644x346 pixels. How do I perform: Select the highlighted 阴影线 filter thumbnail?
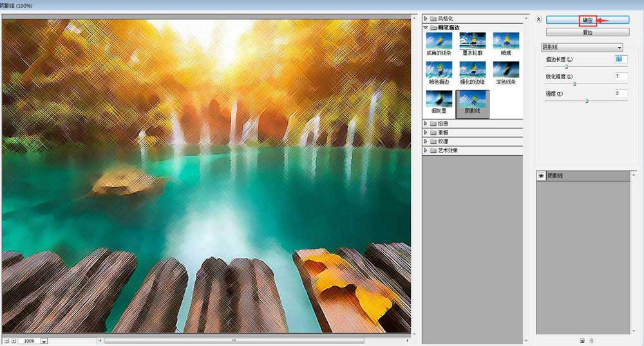click(472, 104)
